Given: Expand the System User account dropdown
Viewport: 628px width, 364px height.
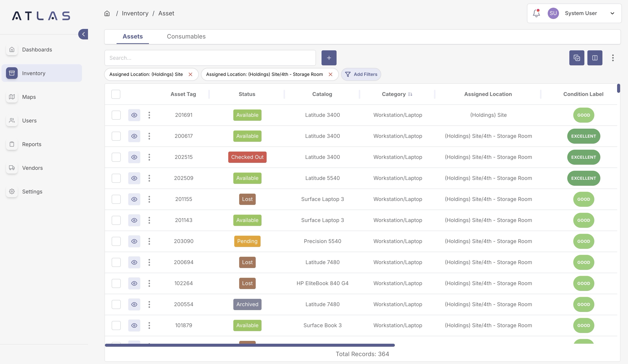Looking at the screenshot, I should click(612, 14).
